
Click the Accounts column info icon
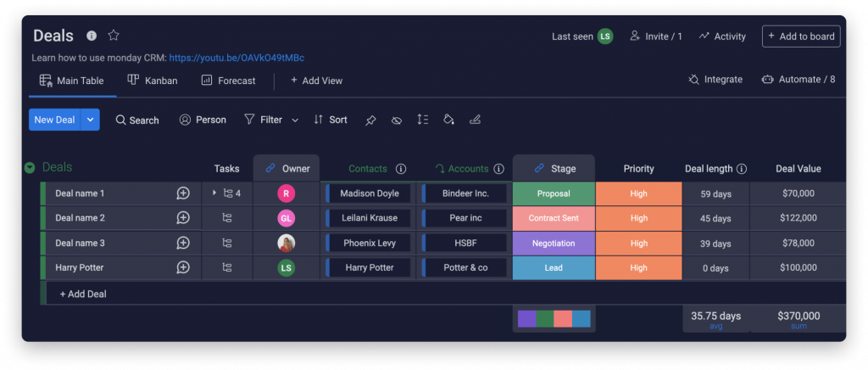pyautogui.click(x=498, y=169)
